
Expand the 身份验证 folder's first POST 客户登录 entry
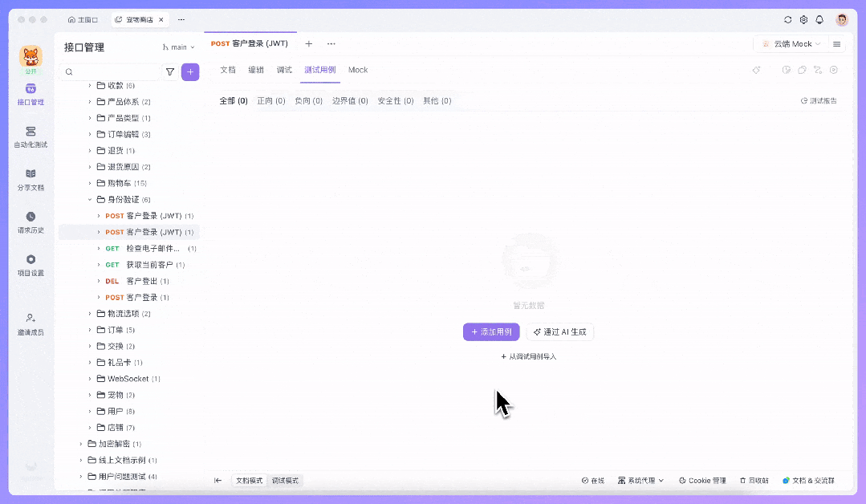(x=100, y=215)
